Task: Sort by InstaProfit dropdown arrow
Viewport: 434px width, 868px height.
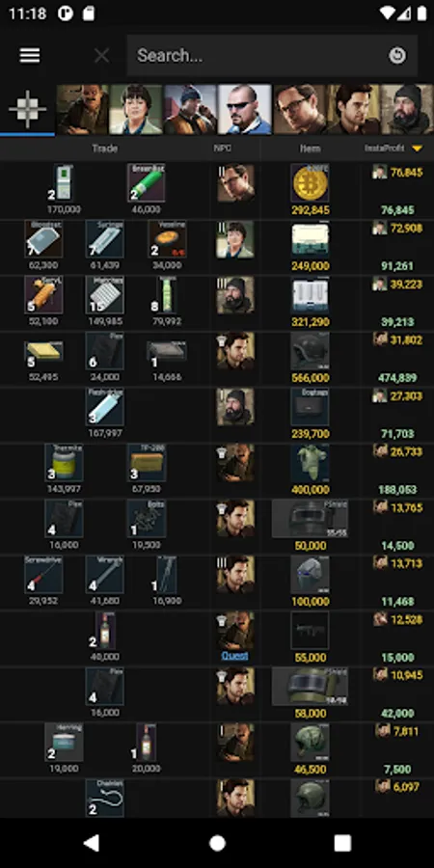Action: pos(417,149)
